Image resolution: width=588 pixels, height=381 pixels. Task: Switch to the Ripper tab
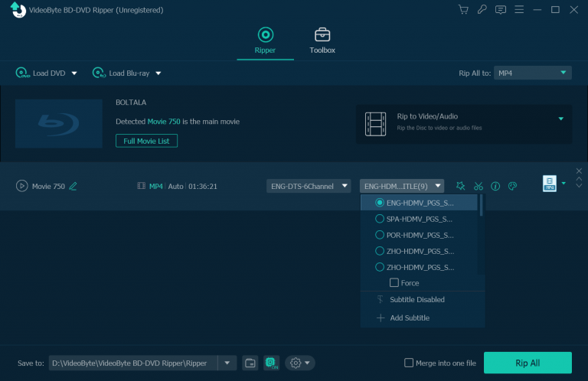tap(265, 41)
